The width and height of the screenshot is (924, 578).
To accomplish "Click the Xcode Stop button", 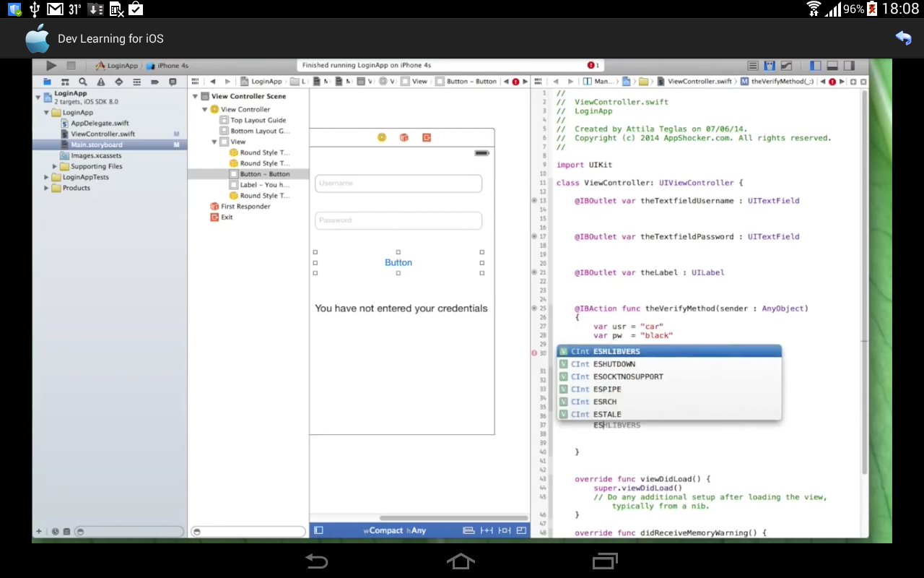I will tap(71, 66).
